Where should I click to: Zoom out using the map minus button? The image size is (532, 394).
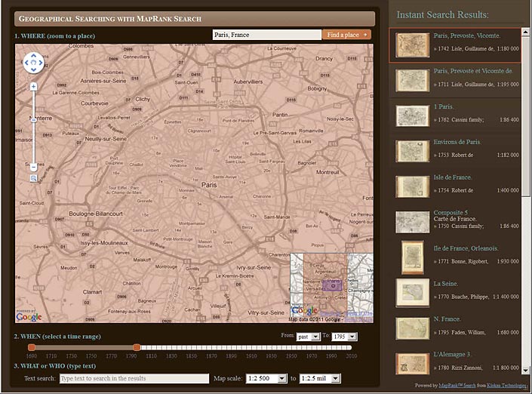[x=33, y=167]
